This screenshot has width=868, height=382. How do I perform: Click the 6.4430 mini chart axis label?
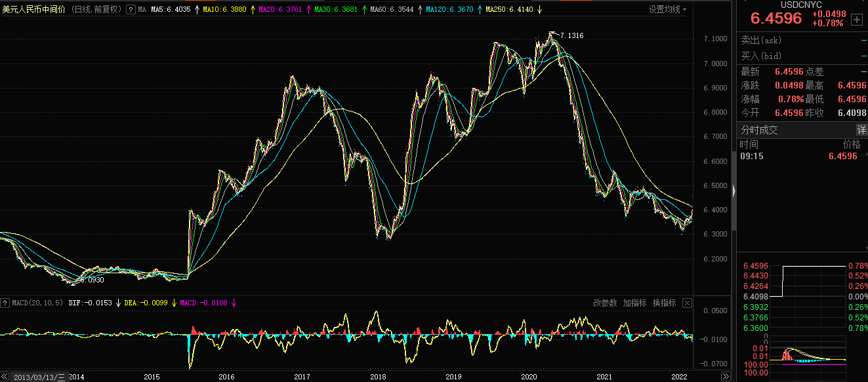click(x=756, y=276)
